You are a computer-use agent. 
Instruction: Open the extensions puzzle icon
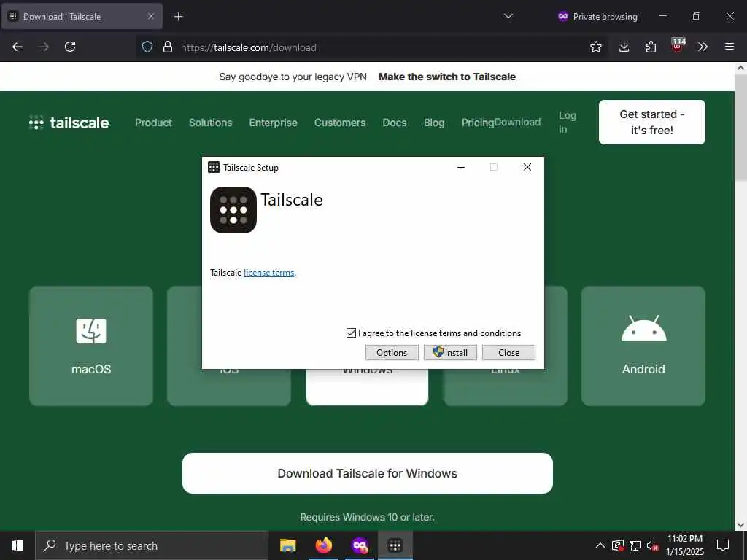point(651,47)
